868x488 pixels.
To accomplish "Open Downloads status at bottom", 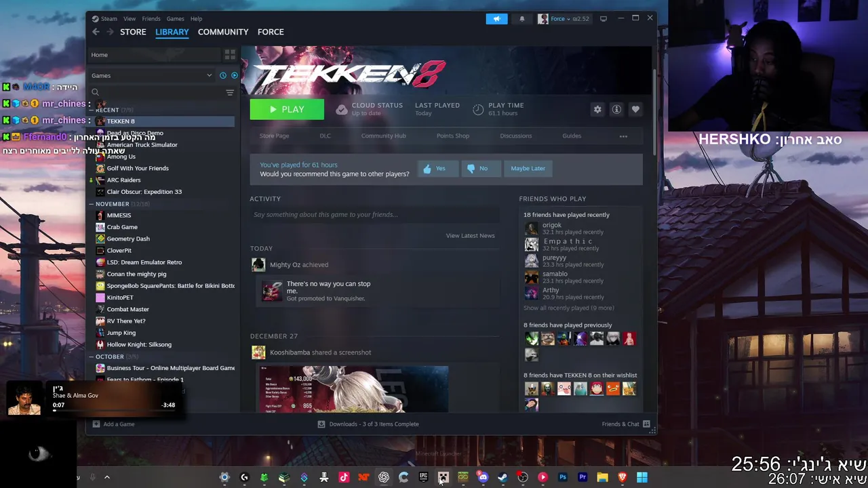I will click(369, 424).
